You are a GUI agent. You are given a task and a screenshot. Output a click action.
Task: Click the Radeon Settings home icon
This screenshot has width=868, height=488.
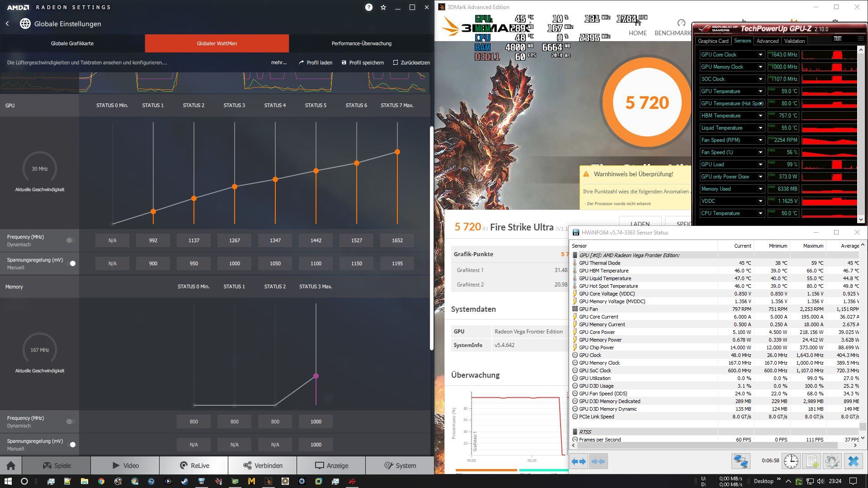pos(11,465)
